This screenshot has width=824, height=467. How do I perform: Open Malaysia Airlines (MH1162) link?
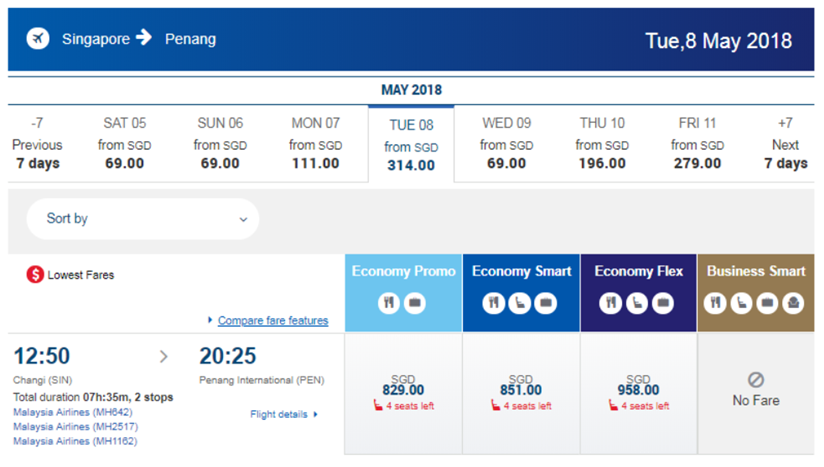[x=75, y=441]
